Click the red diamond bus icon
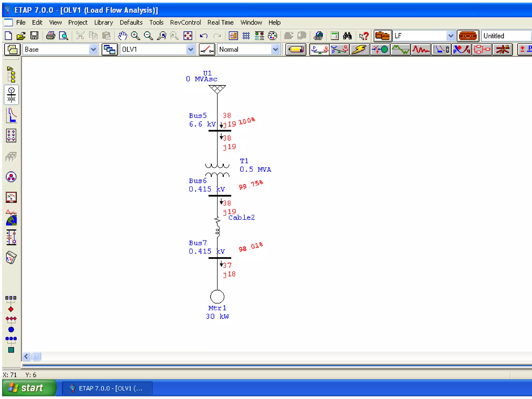Screen dimensions: 532x399 pos(11,309)
